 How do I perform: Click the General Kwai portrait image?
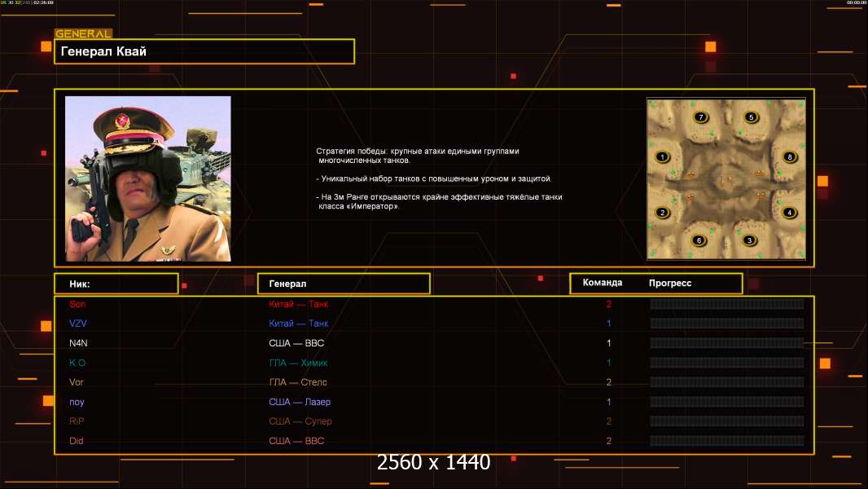[x=147, y=178]
